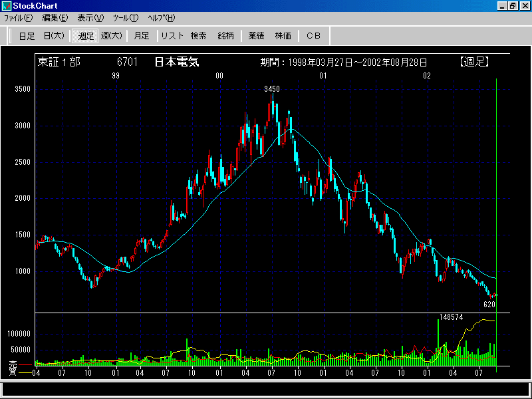Click the 銘柄 stock selection button
This screenshot has height=399, width=532.
point(226,36)
